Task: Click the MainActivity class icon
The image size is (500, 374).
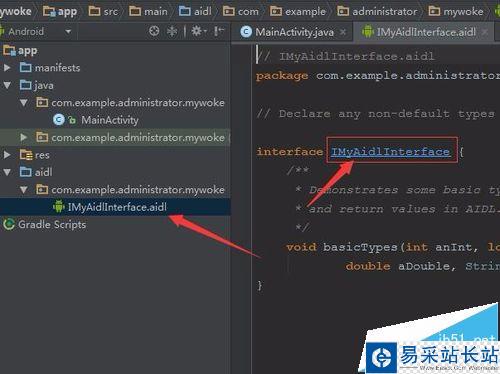Action: pos(59,120)
